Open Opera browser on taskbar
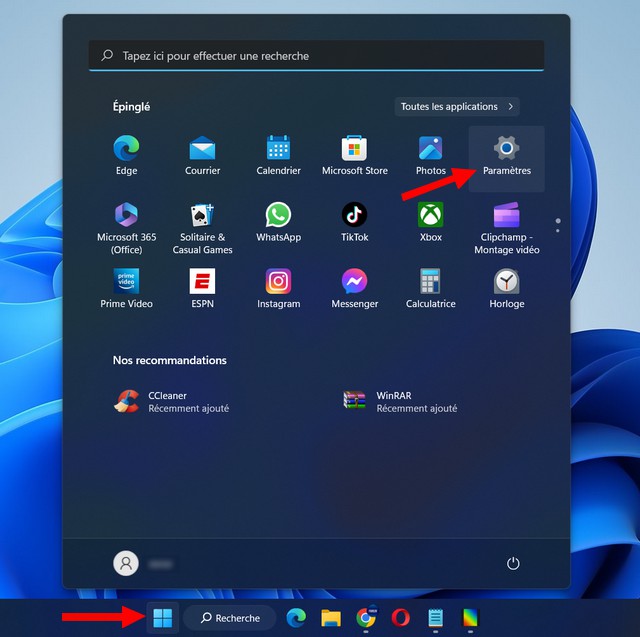This screenshot has height=637, width=640. (400, 618)
